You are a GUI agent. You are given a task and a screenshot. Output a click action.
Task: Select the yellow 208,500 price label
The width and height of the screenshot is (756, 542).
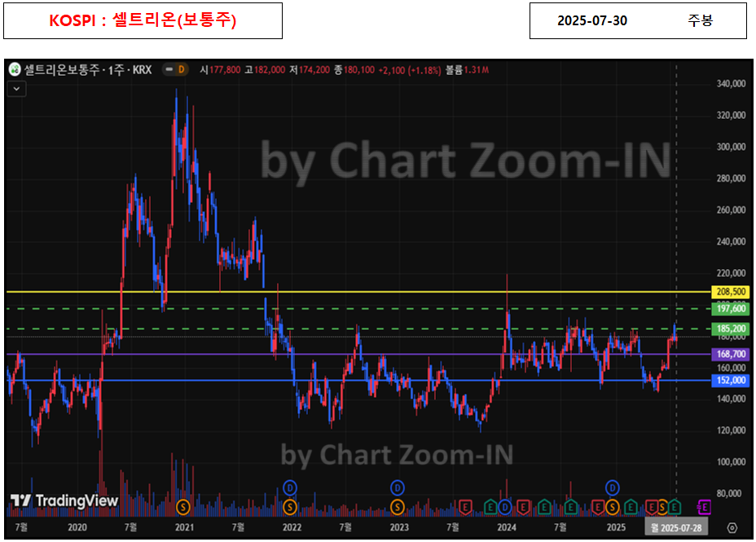(x=731, y=292)
